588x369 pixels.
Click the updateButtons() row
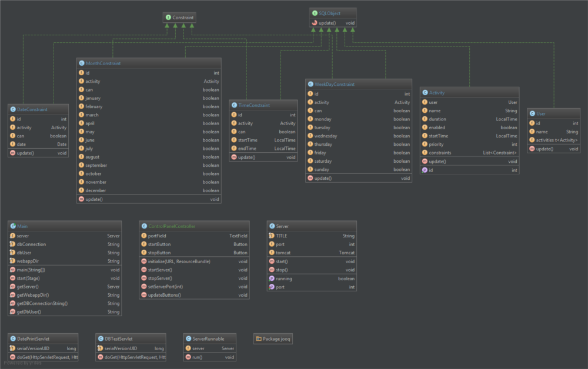point(194,295)
